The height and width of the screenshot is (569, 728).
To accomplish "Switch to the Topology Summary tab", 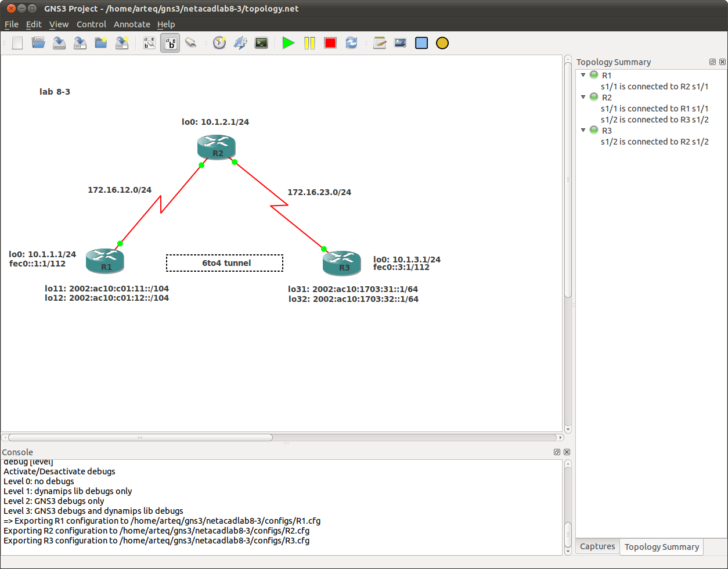I will [661, 547].
